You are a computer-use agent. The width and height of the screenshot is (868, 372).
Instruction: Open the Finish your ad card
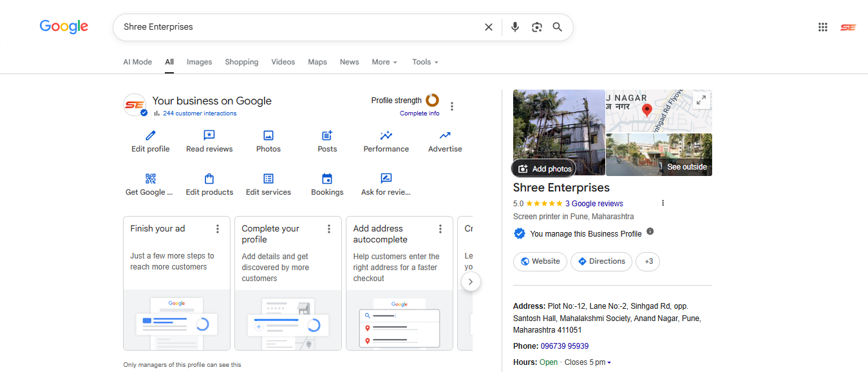(176, 283)
